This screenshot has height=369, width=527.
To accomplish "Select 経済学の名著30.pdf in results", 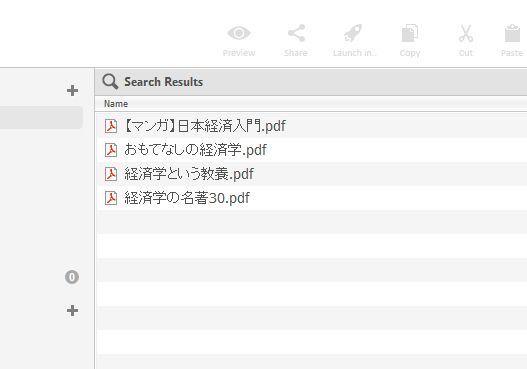I will coord(187,198).
